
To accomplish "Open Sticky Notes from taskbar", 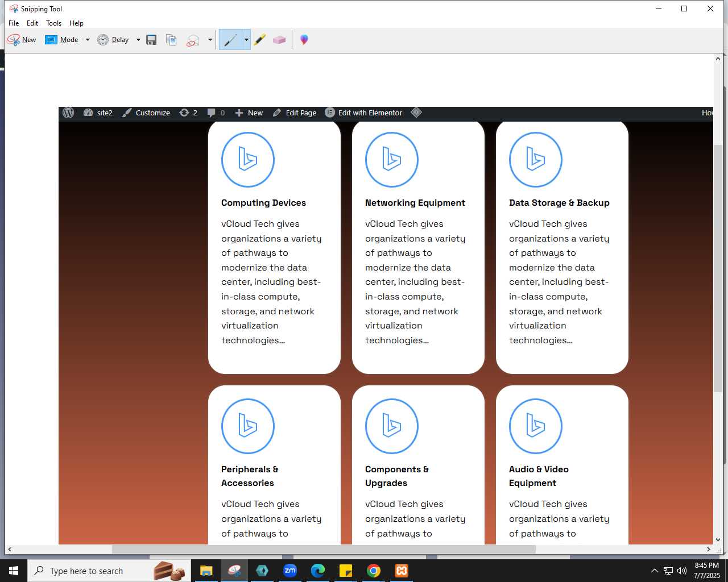I will pos(346,571).
